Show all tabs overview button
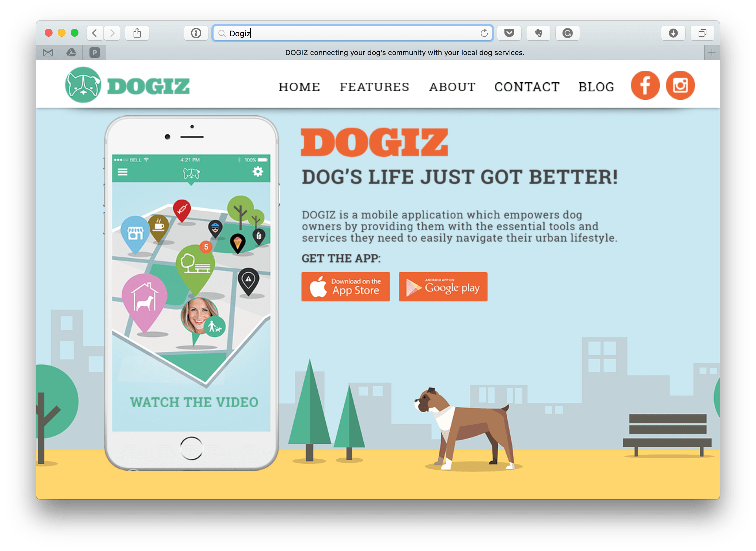 [702, 33]
